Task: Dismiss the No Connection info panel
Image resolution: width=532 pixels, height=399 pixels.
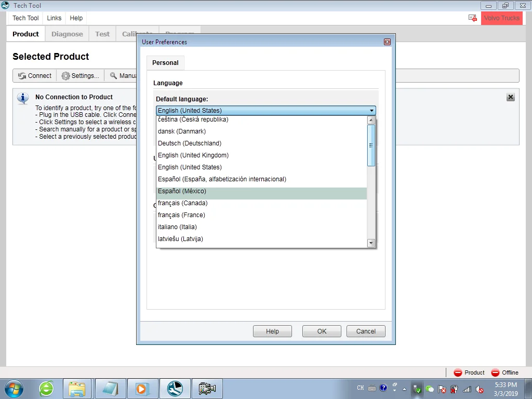Action: pyautogui.click(x=510, y=97)
